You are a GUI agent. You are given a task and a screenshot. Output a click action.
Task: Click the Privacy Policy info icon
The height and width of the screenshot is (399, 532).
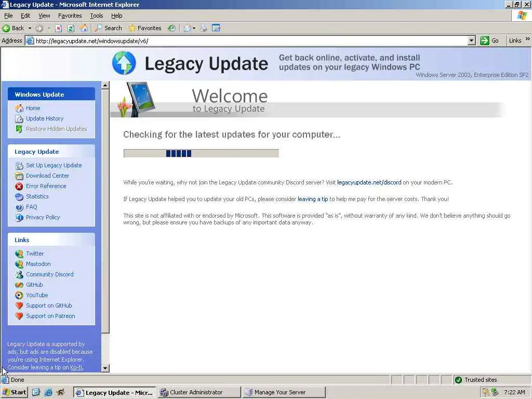(x=19, y=218)
